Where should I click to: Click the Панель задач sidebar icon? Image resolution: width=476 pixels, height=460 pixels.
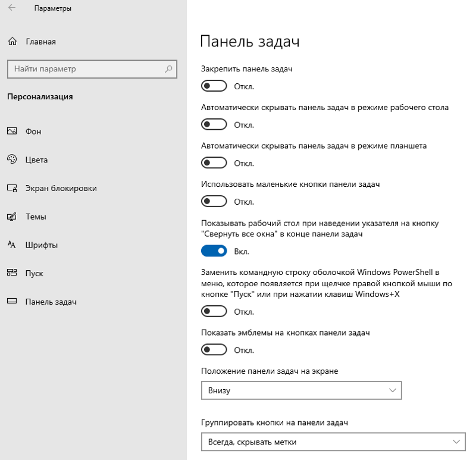click(x=12, y=301)
